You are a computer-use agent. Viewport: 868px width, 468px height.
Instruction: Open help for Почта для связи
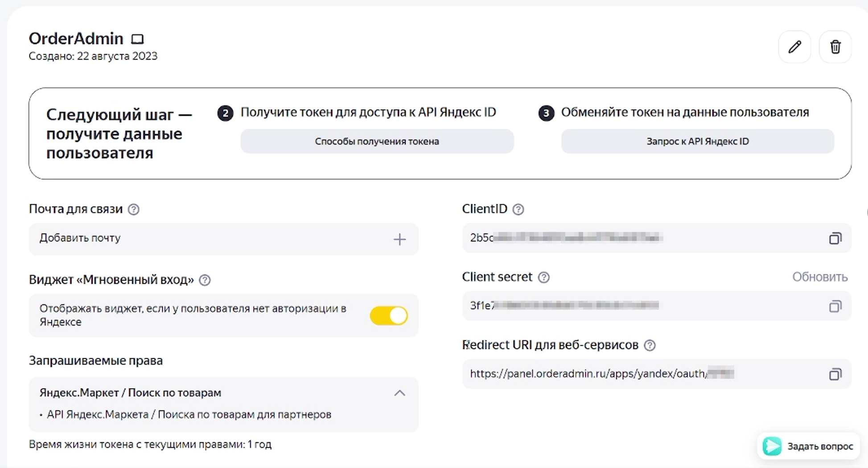(133, 209)
